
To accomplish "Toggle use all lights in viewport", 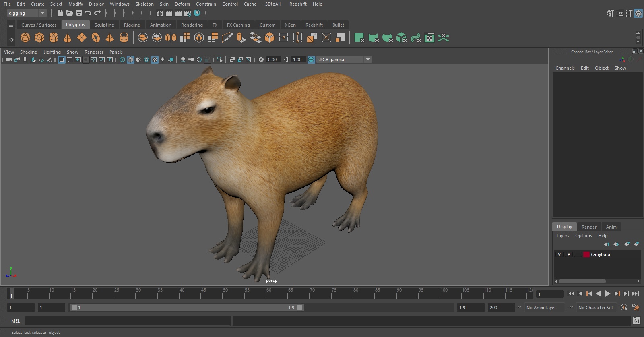I will pos(163,60).
